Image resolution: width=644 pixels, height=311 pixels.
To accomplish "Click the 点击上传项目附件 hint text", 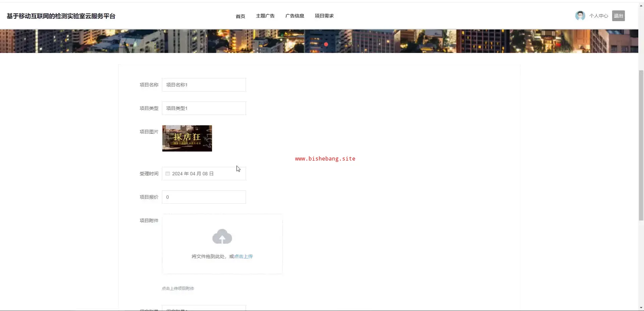I will [x=178, y=288].
